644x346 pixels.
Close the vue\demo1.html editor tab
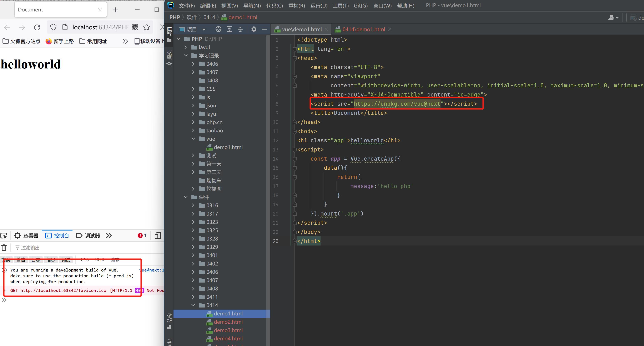point(326,29)
